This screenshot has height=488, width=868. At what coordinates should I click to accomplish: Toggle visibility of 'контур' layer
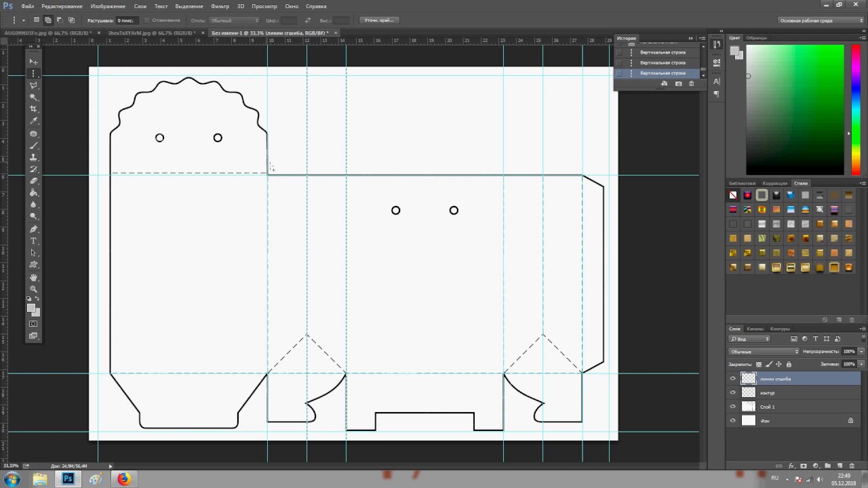tap(732, 393)
